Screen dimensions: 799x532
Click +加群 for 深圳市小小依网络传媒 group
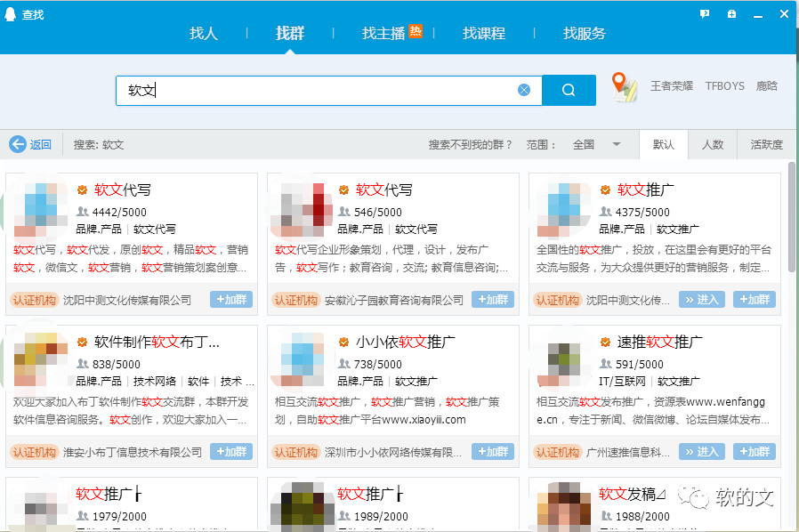pyautogui.click(x=493, y=451)
